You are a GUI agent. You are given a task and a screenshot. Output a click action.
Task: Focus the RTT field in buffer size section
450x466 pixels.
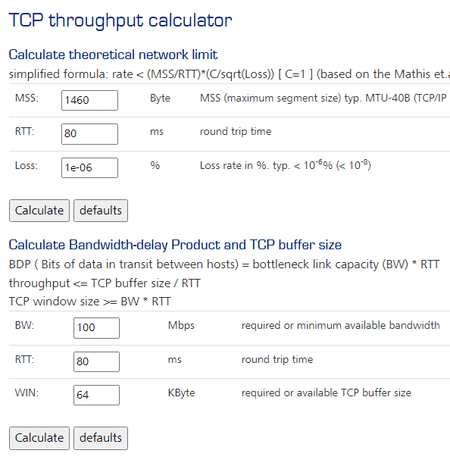click(96, 361)
